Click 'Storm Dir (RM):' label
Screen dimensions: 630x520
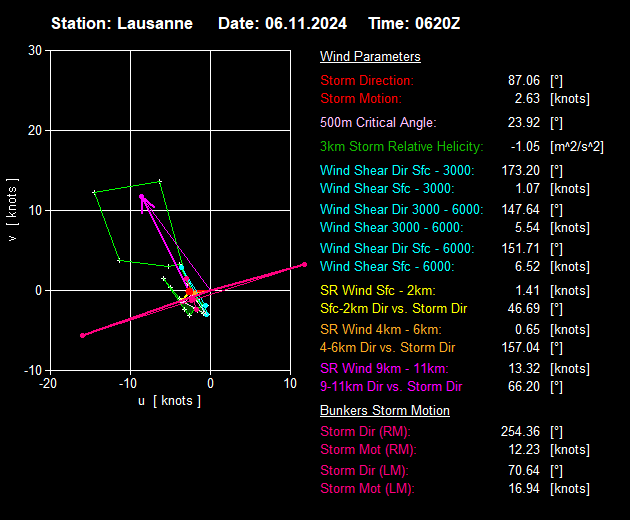click(365, 432)
